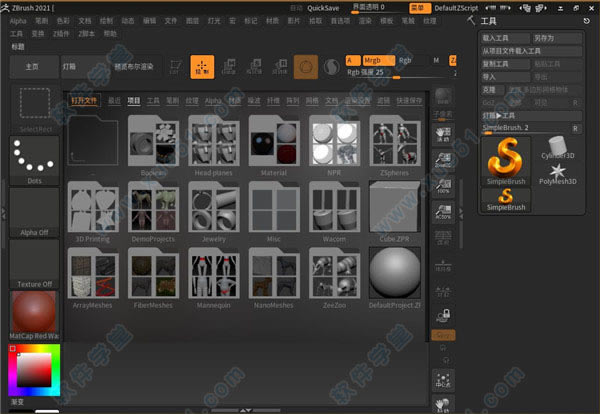Select the Cylinder3D tool
The image size is (600, 414).
click(558, 148)
